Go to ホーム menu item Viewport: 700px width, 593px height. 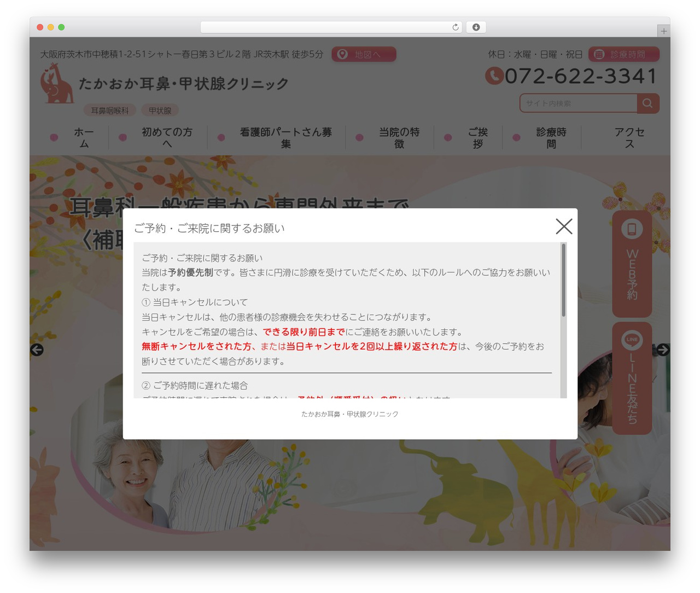pyautogui.click(x=84, y=138)
